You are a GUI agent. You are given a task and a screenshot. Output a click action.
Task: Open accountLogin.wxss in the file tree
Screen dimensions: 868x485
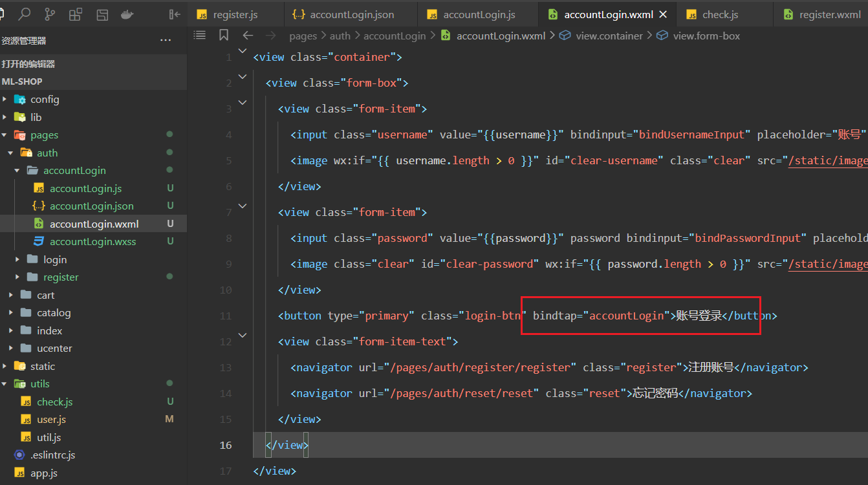(92, 242)
